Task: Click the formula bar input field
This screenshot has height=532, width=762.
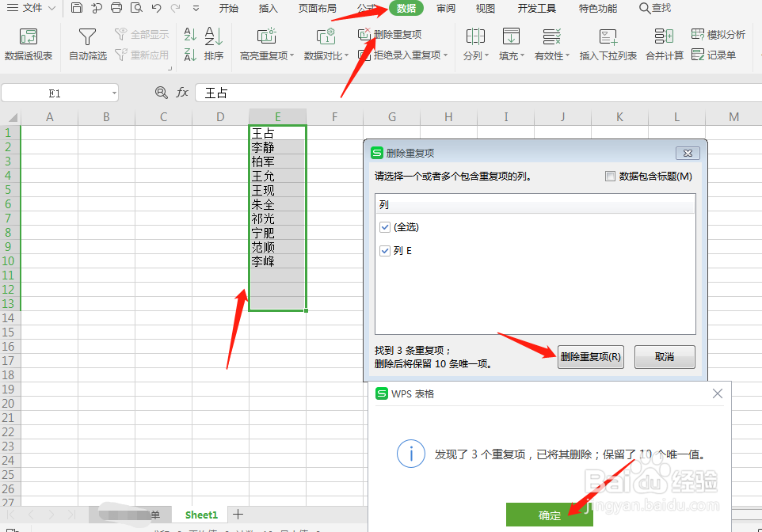Action: click(x=478, y=93)
